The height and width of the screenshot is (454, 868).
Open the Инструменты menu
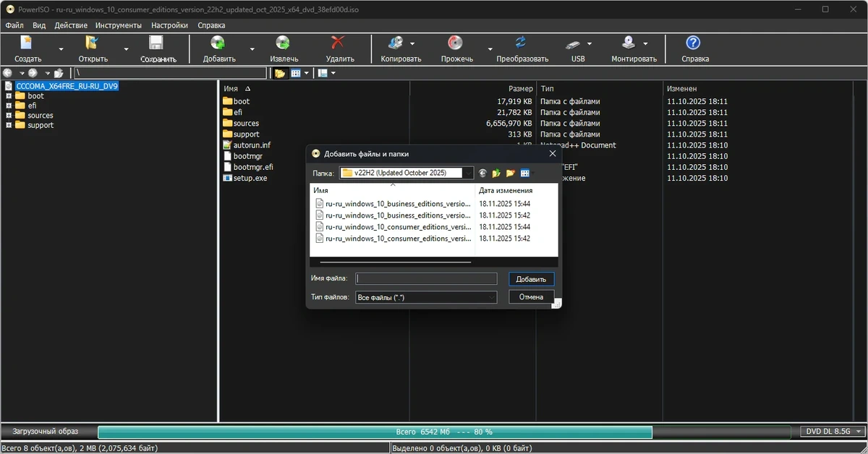pos(119,25)
